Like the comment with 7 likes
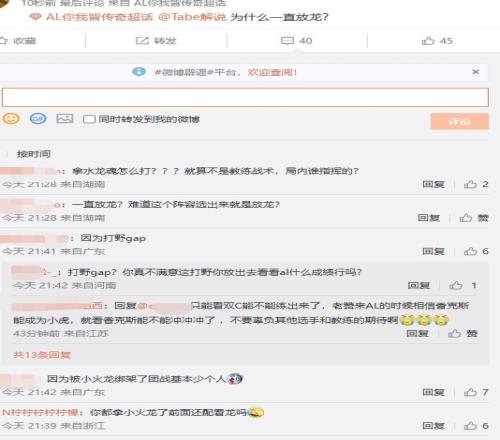 (470, 392)
